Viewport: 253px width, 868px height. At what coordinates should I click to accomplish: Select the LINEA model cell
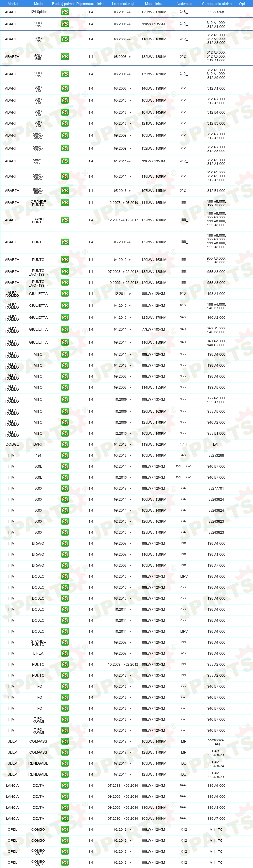pyautogui.click(x=38, y=653)
